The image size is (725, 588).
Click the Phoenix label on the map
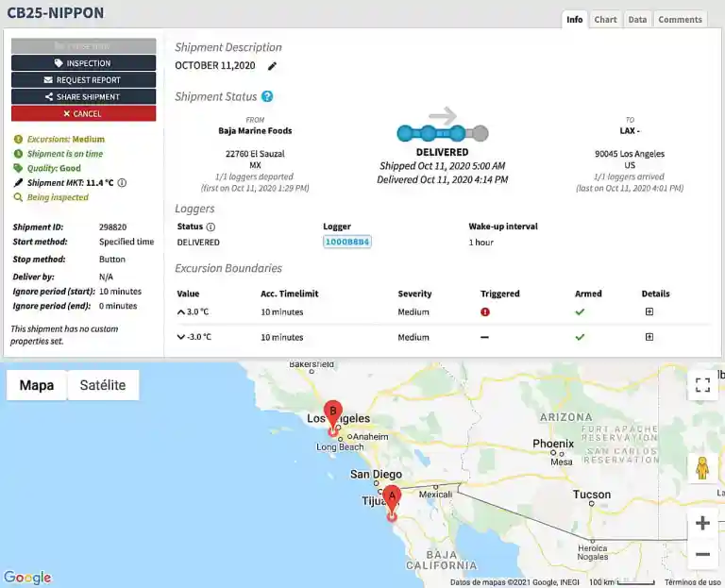click(x=553, y=444)
